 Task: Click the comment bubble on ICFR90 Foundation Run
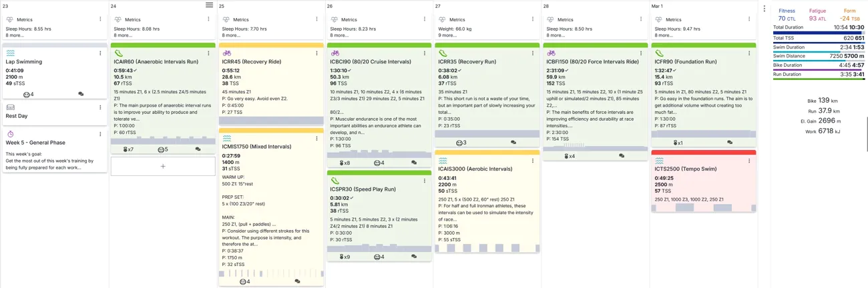730,143
